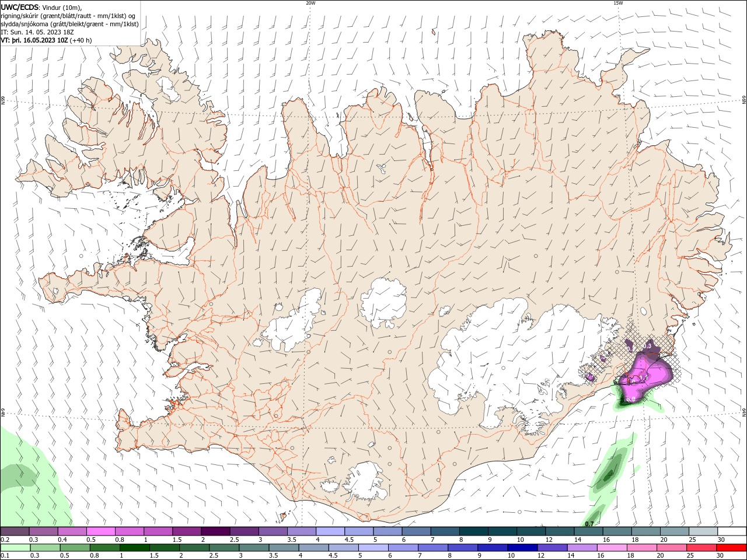
Task: Select the upper legend swatch starting at 0.8
Action: pos(130,531)
